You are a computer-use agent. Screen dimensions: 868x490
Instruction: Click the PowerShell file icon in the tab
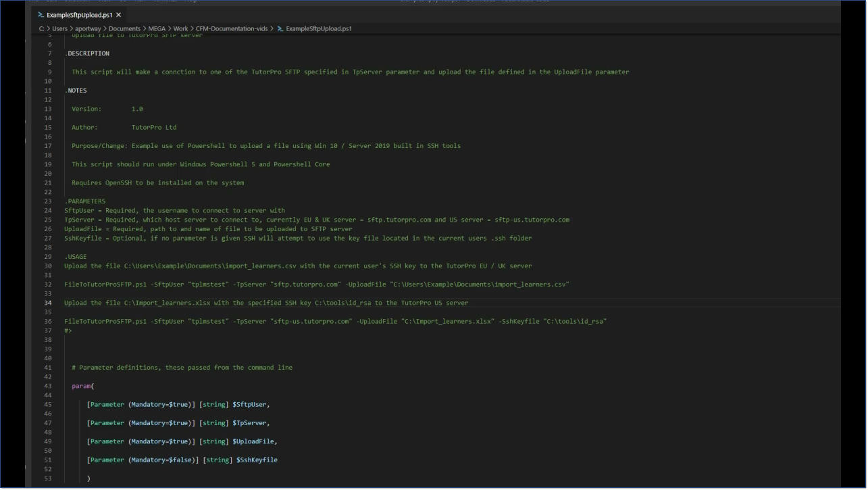click(41, 15)
